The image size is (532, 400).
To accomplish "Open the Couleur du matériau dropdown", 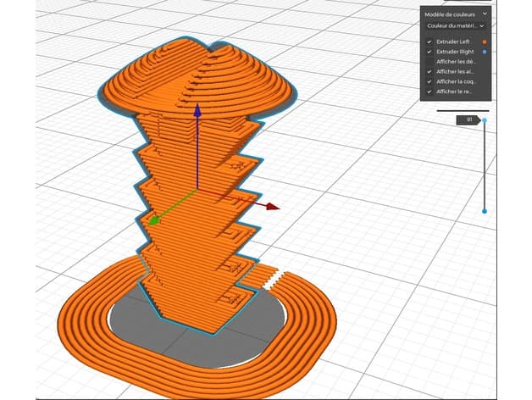I will point(456,25).
